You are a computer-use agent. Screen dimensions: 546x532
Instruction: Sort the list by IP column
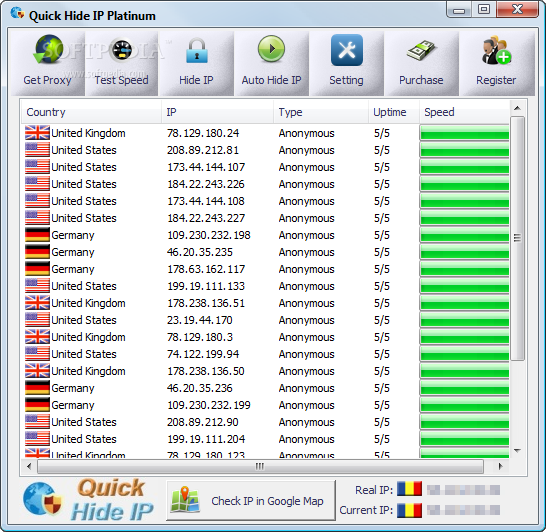click(x=218, y=112)
